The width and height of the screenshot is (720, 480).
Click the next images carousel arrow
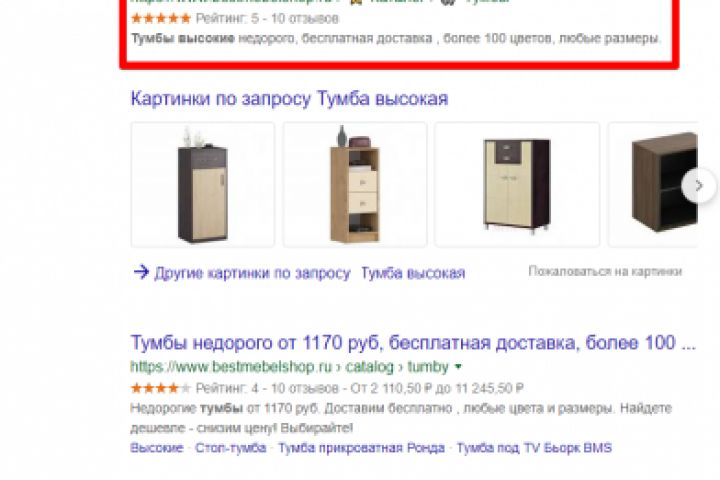[699, 186]
